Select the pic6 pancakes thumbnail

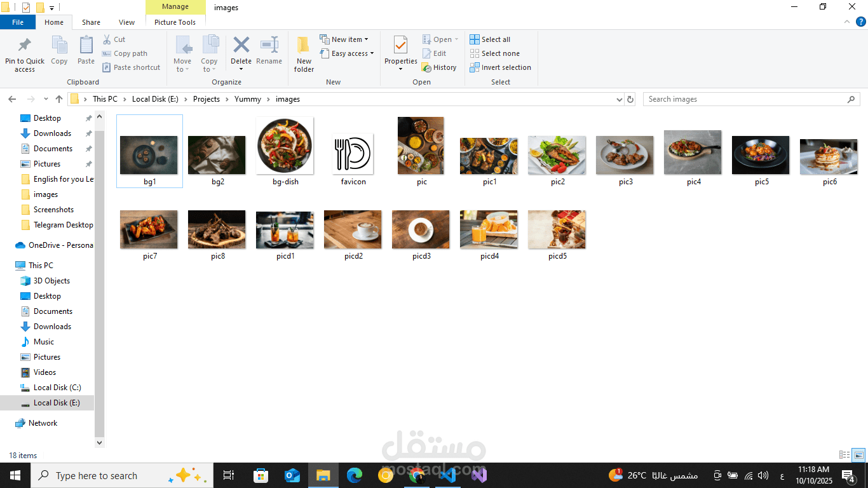(829, 156)
